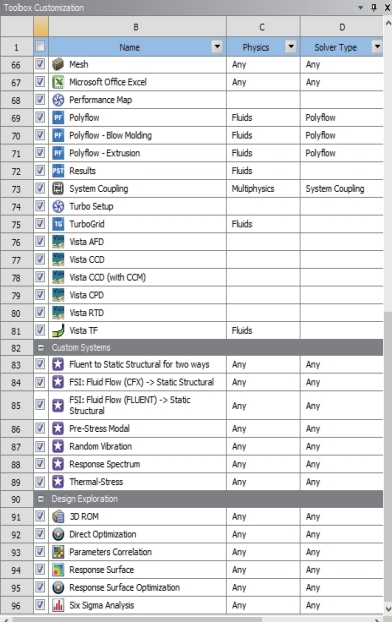Toggle the Turbo Setup checkbox

tap(40, 206)
